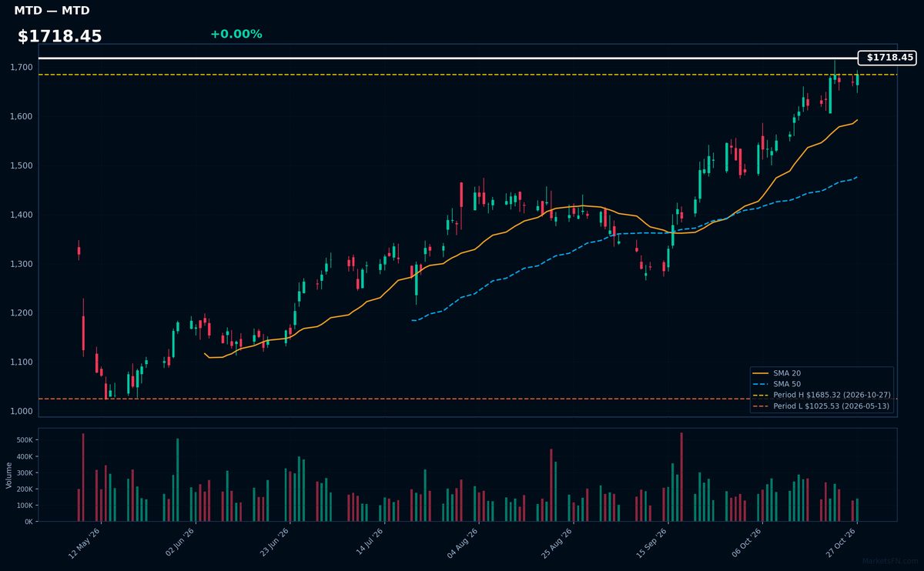The height and width of the screenshot is (571, 924).
Task: Click Period H $1685.32 legend entry
Action: (x=822, y=395)
